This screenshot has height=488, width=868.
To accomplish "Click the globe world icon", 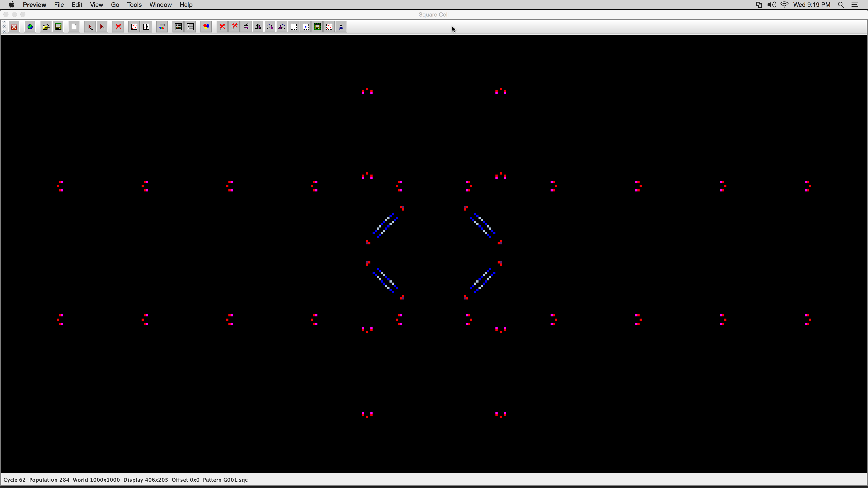I will (30, 27).
